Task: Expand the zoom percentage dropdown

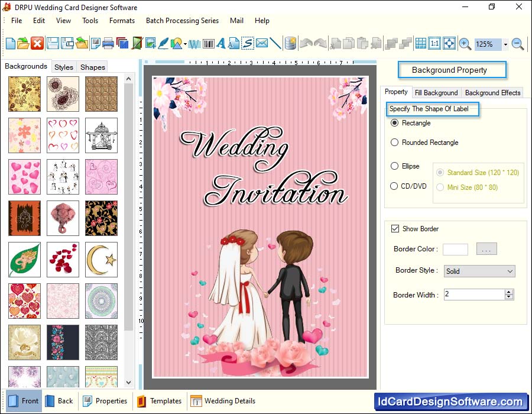Action: point(505,44)
